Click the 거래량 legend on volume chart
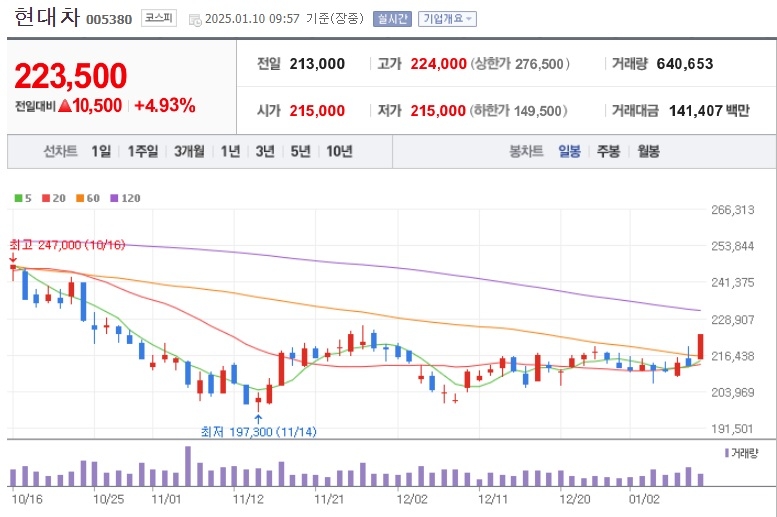Viewport: 777px width, 517px height. click(x=741, y=453)
